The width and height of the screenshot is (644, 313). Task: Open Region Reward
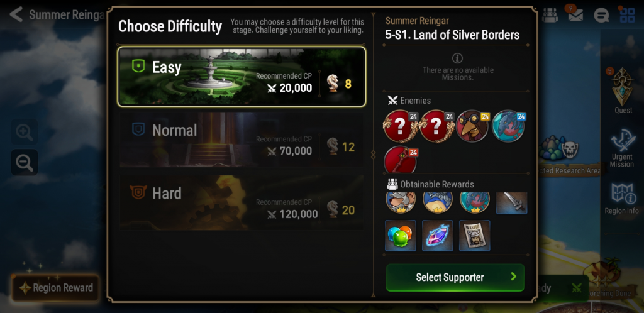click(55, 288)
